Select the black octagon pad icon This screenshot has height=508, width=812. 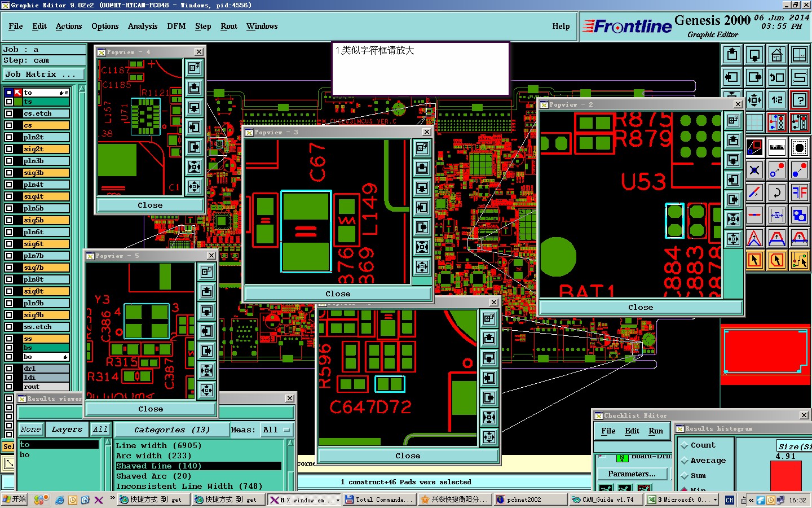pyautogui.click(x=800, y=148)
